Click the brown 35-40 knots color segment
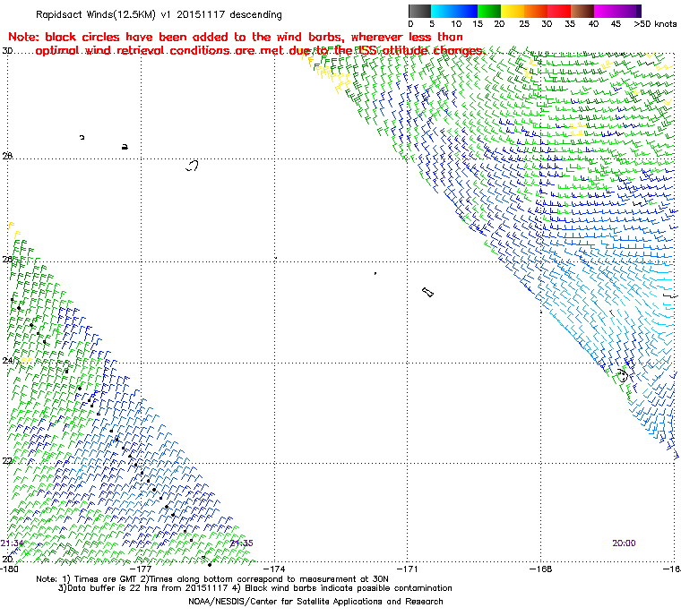This screenshot has height=616, width=681. [582, 11]
